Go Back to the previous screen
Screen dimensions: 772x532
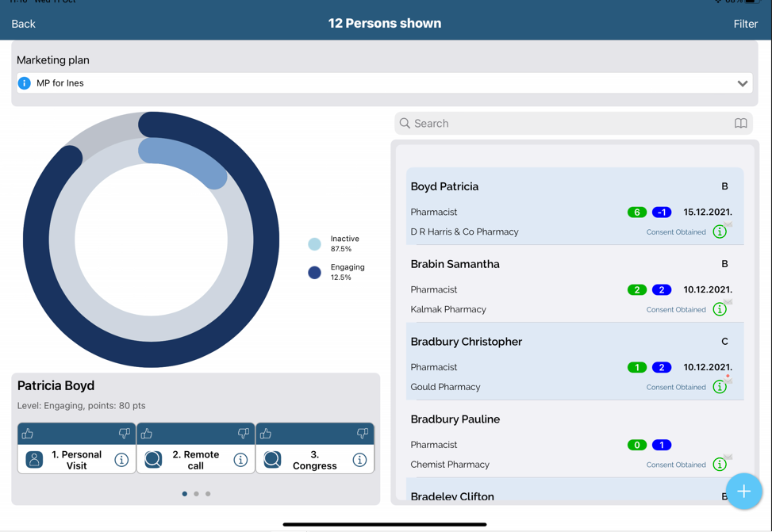point(23,24)
